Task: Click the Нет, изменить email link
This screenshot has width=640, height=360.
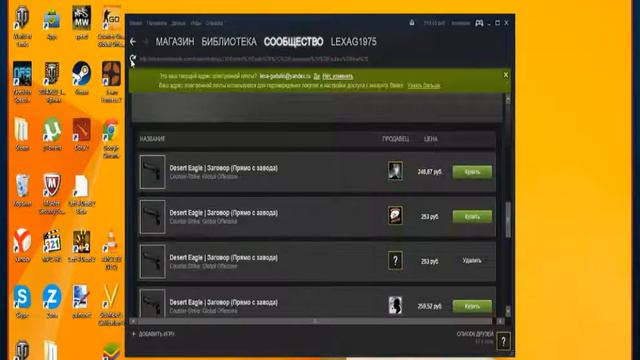Action: click(338, 76)
